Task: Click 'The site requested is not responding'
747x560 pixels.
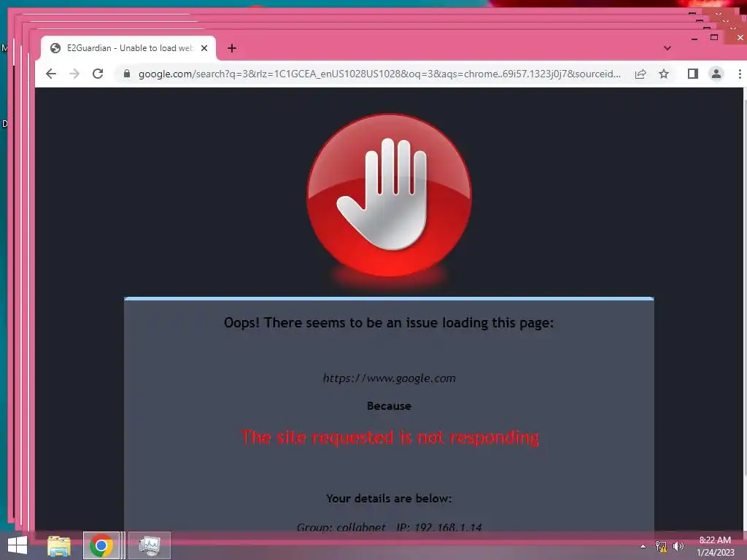Action: tap(390, 437)
